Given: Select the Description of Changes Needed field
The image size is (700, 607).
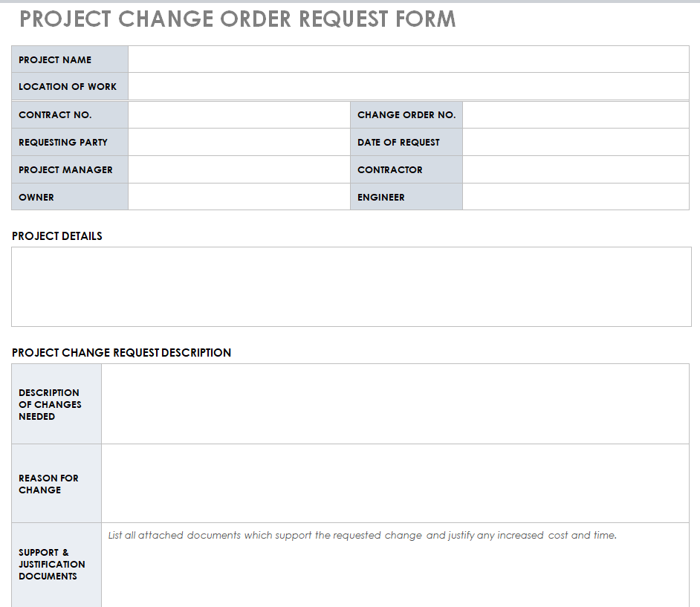Looking at the screenshot, I should point(395,404).
